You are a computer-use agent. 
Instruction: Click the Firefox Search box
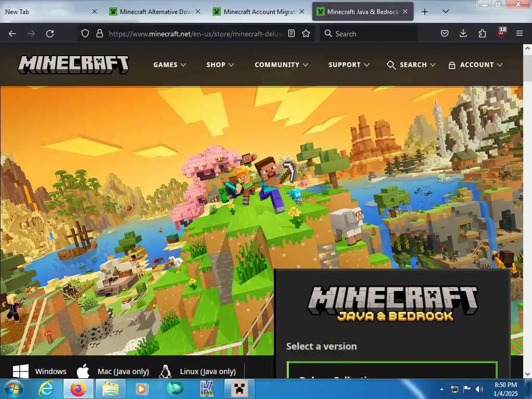(x=368, y=34)
